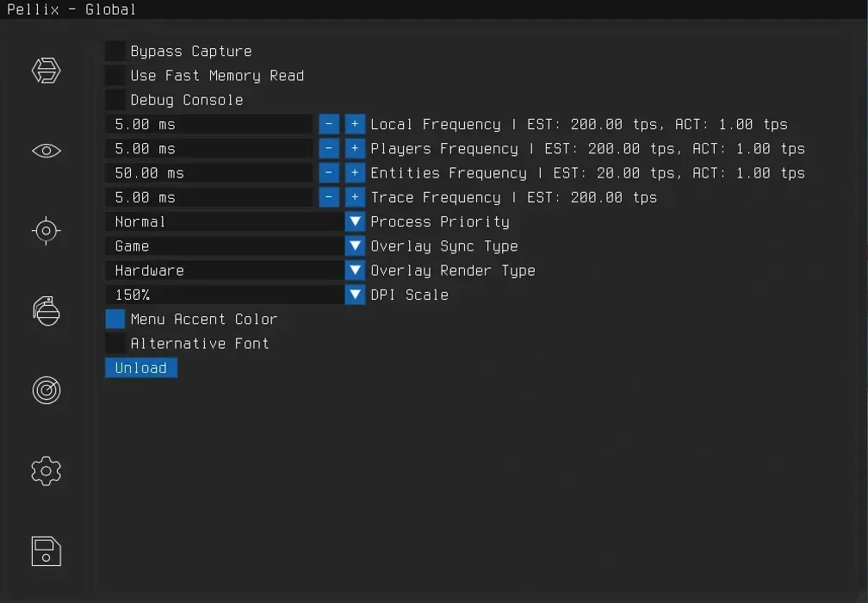This screenshot has height=603, width=868.
Task: Toggle the Alternative Font checkbox
Action: (115, 344)
